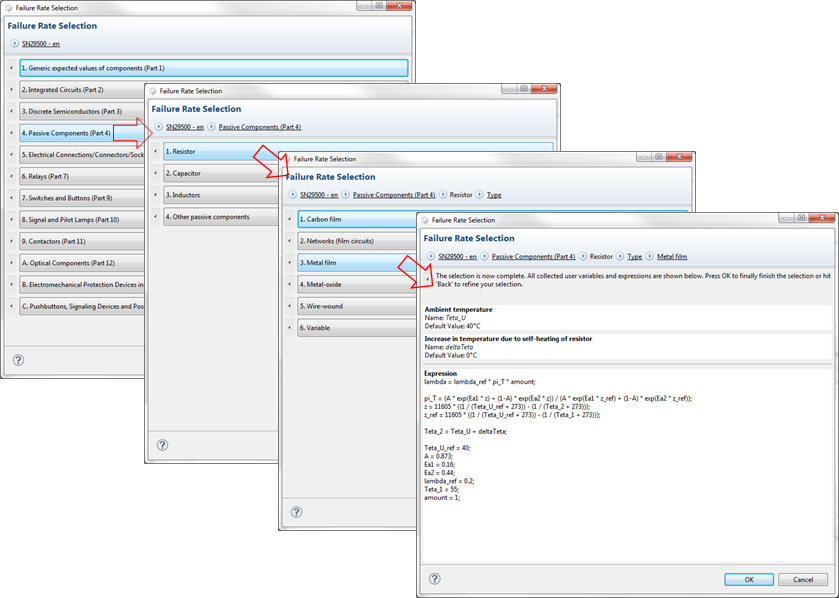Screen dimensions: 839x598
Task: Open Passive Components (Part 4) link in front dialog
Action: (533, 257)
